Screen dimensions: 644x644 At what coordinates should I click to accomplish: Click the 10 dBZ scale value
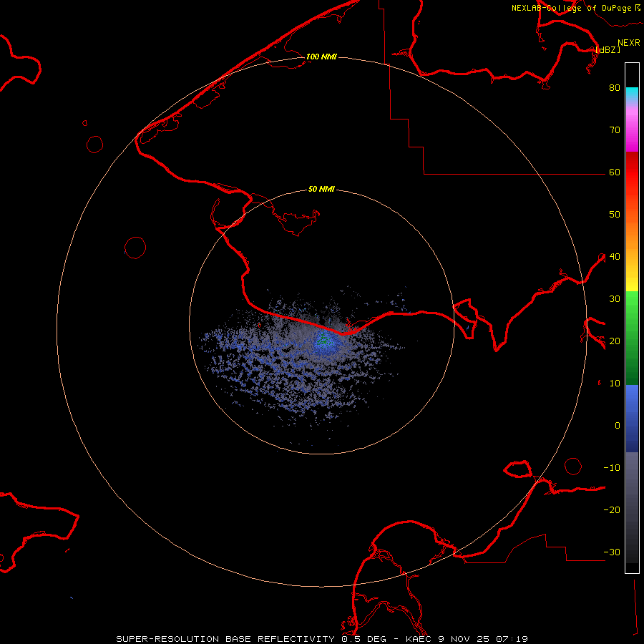pyautogui.click(x=615, y=384)
